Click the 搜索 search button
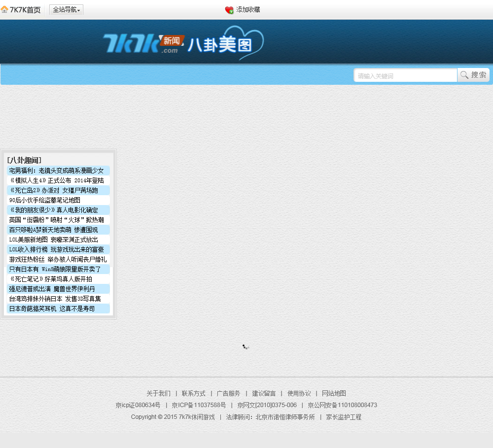Screen dimensions: 493x448 473,75
